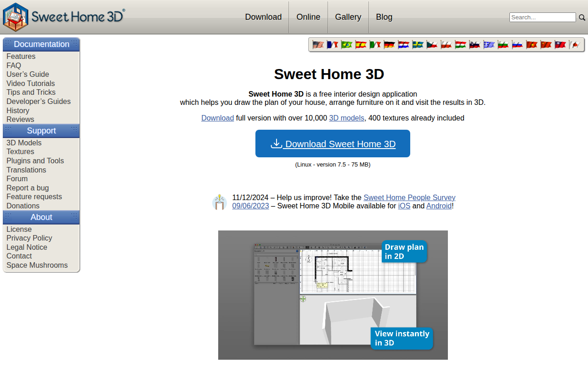Click the blue Download Sweet Home 3D button
The width and height of the screenshot is (588, 368).
(333, 144)
